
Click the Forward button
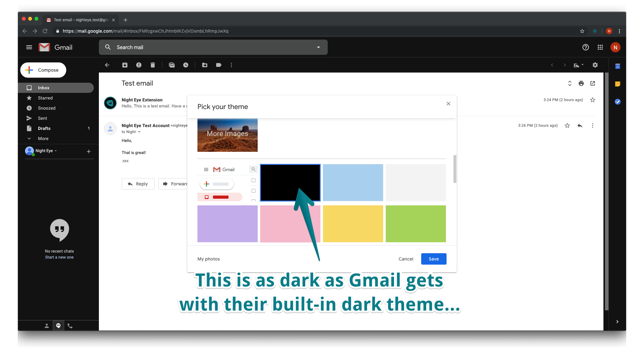(173, 184)
